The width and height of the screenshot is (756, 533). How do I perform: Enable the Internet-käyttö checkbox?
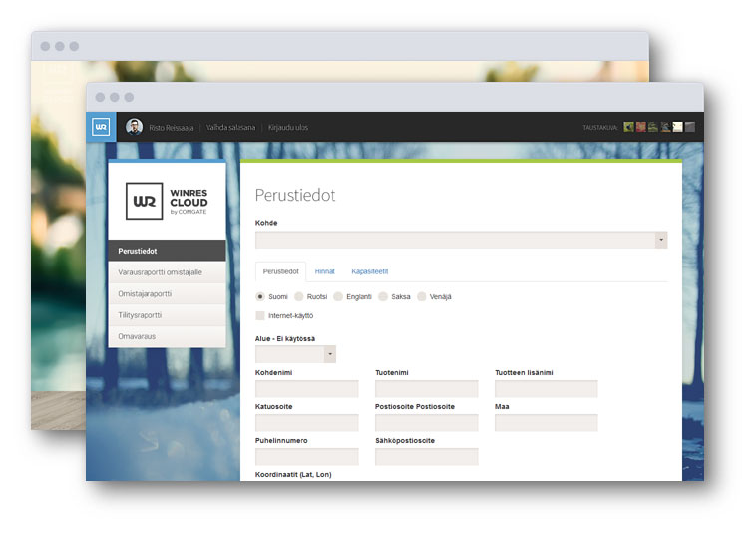(x=260, y=316)
